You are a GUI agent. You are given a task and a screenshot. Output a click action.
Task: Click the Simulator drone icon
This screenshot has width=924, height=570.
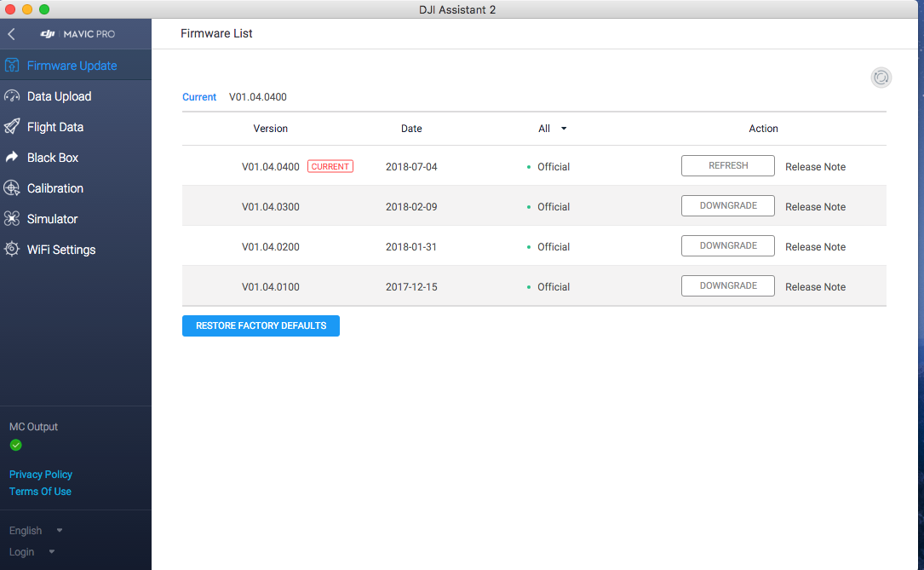(x=12, y=219)
